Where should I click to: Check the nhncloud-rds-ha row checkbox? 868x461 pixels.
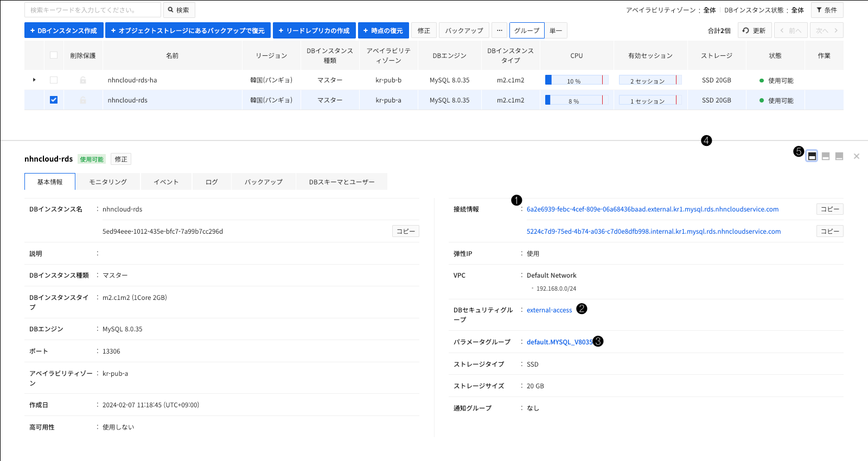point(54,80)
